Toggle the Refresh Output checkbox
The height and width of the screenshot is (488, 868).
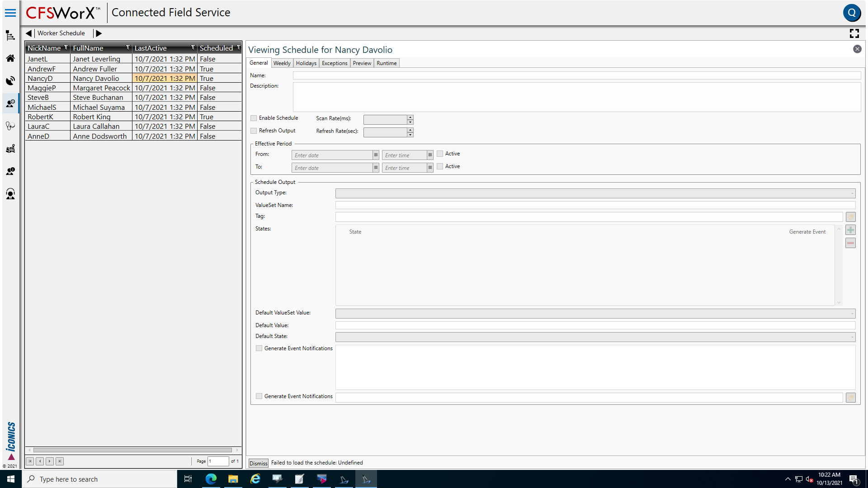pos(254,131)
